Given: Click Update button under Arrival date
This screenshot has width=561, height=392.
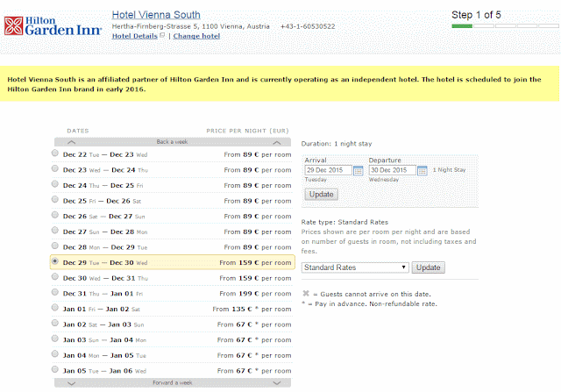Looking at the screenshot, I should coord(322,195).
